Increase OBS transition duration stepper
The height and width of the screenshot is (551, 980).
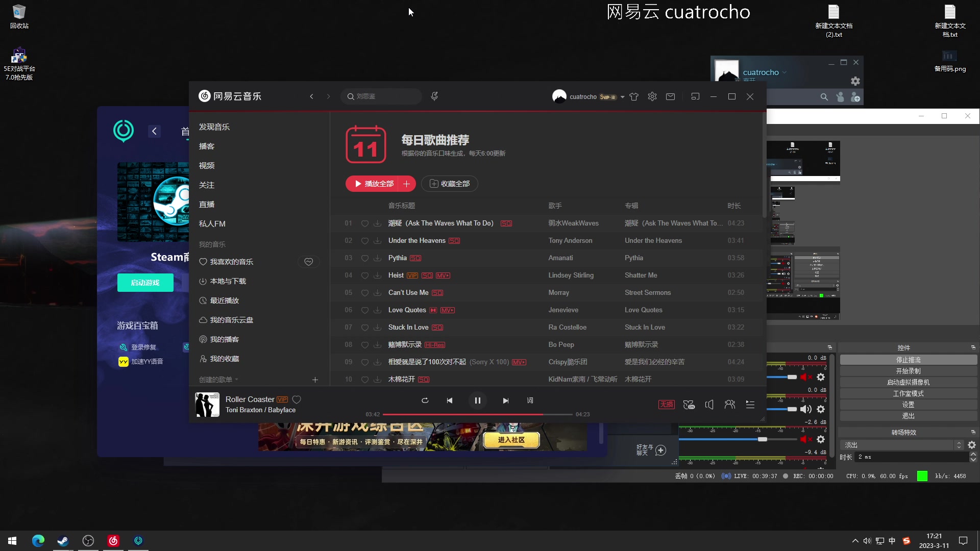click(973, 454)
